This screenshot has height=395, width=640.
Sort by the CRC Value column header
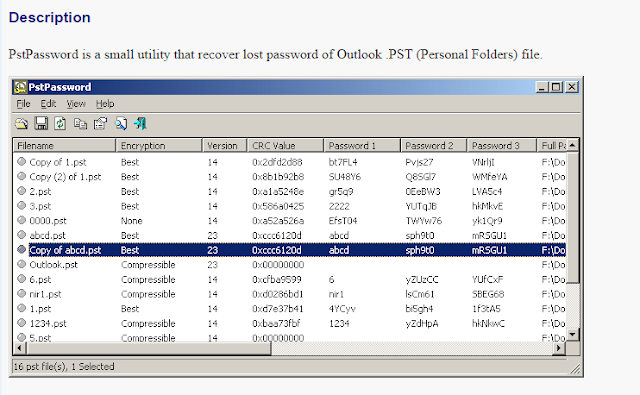tap(285, 146)
